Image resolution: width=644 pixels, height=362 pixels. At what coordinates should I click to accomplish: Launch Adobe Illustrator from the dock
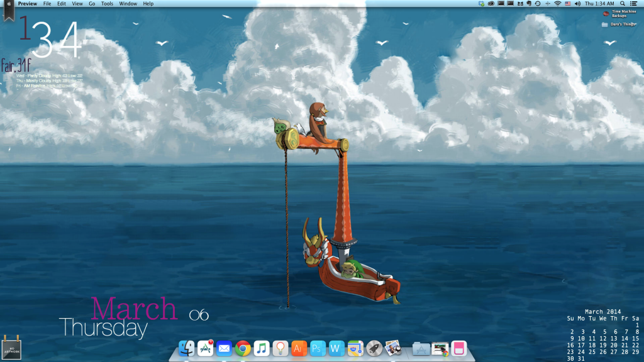click(x=299, y=348)
